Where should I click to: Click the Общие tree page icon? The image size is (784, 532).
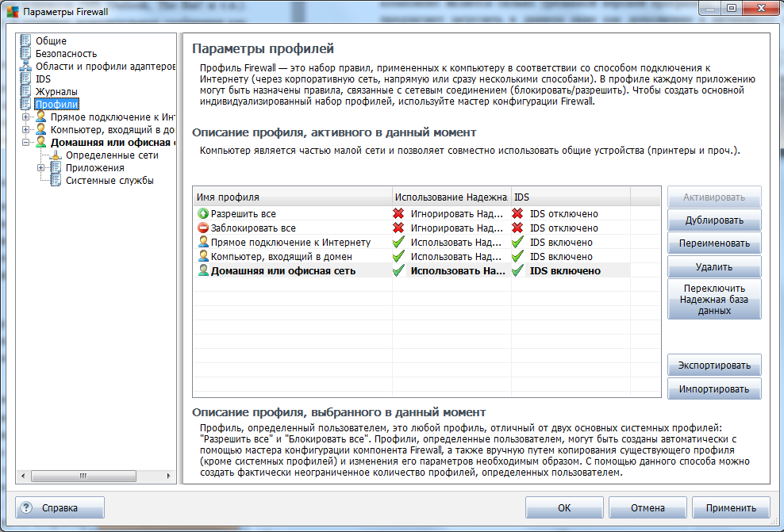(x=25, y=40)
